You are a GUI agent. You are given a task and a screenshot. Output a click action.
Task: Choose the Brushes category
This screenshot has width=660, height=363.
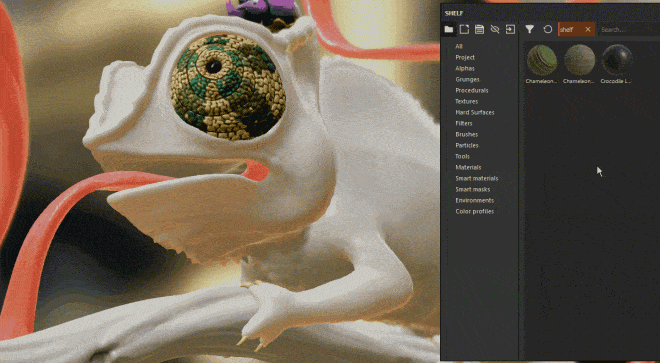(466, 134)
